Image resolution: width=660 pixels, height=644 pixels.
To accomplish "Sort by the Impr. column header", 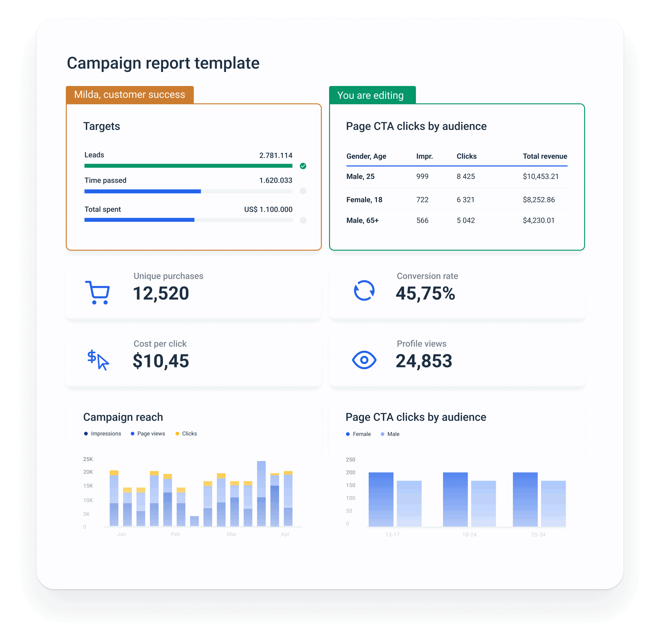I will pyautogui.click(x=424, y=156).
